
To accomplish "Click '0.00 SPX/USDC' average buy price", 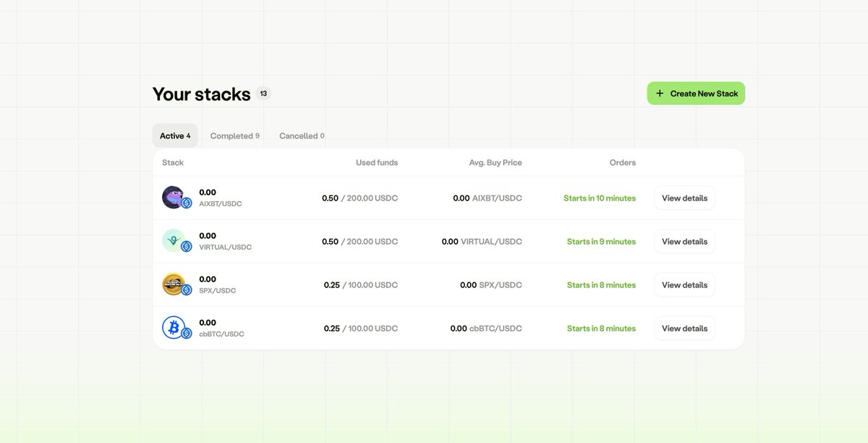I will pyautogui.click(x=491, y=284).
